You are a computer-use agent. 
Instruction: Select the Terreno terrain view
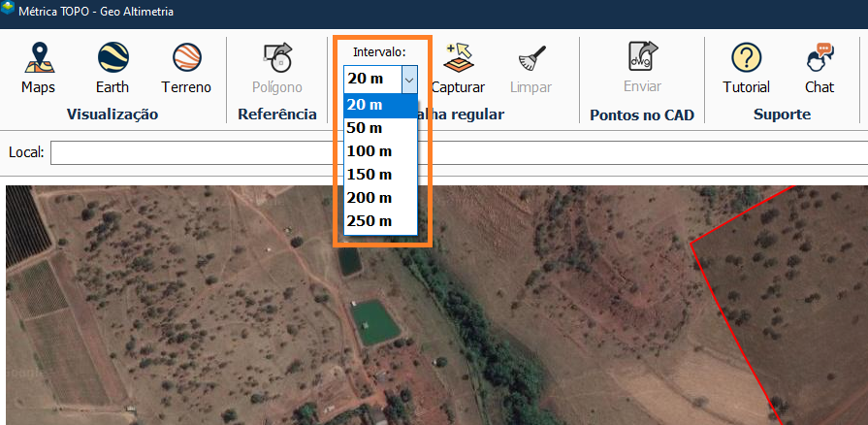tap(186, 67)
